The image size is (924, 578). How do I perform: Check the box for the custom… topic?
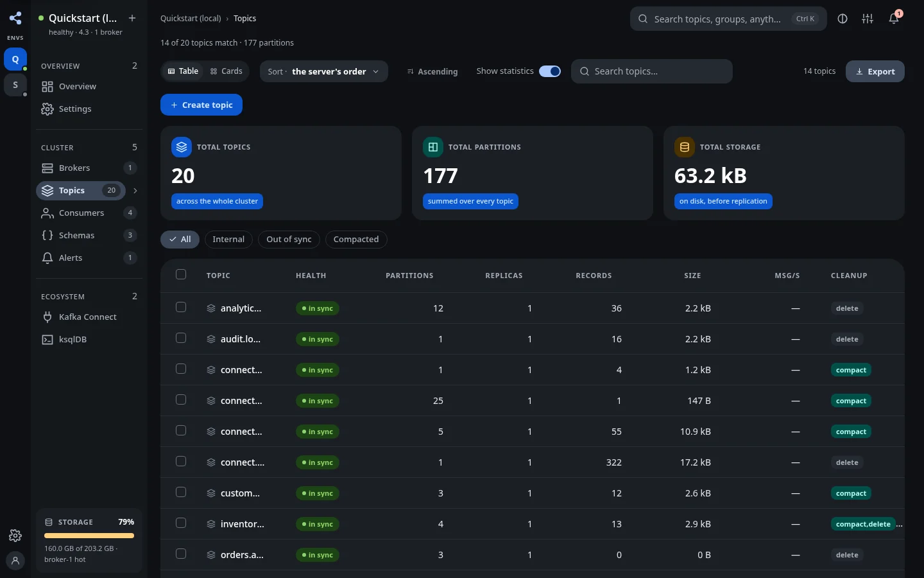[x=181, y=493]
